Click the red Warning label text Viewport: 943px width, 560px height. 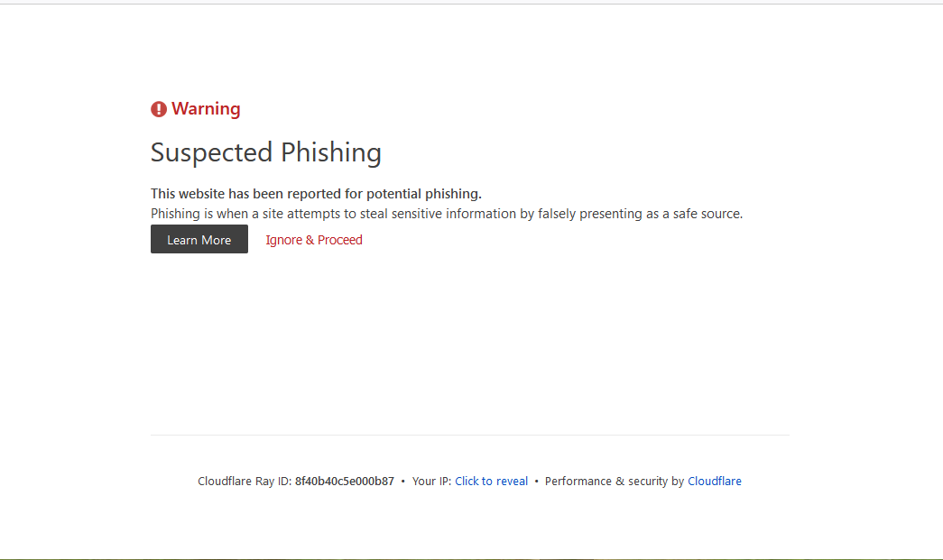(x=206, y=109)
